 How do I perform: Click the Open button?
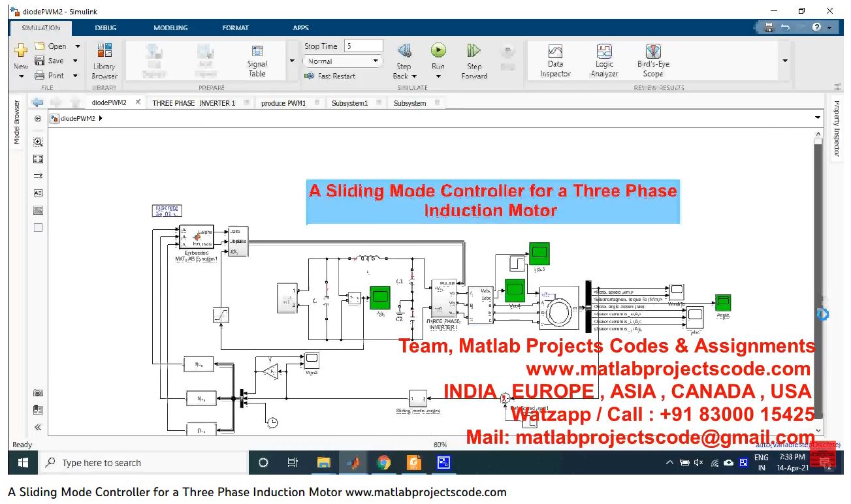52,46
